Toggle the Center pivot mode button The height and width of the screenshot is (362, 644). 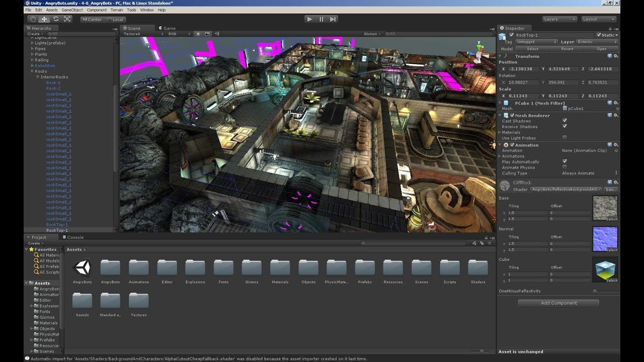pyautogui.click(x=92, y=20)
